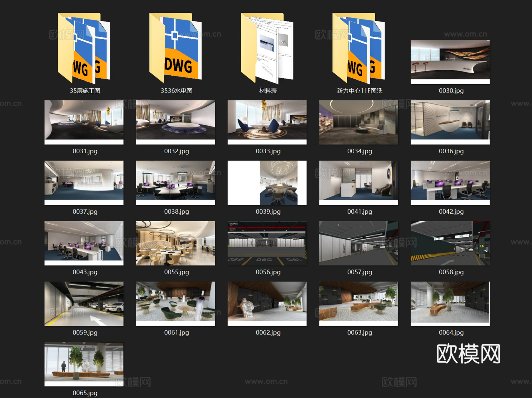Click the 0057.jpg file name label
The height and width of the screenshot is (398, 532).
[x=360, y=272]
